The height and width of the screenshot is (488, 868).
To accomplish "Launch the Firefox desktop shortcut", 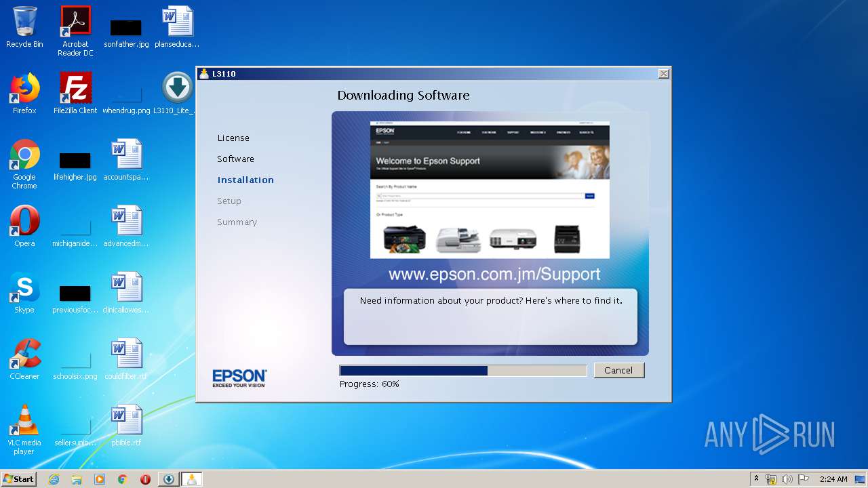I will click(x=24, y=94).
